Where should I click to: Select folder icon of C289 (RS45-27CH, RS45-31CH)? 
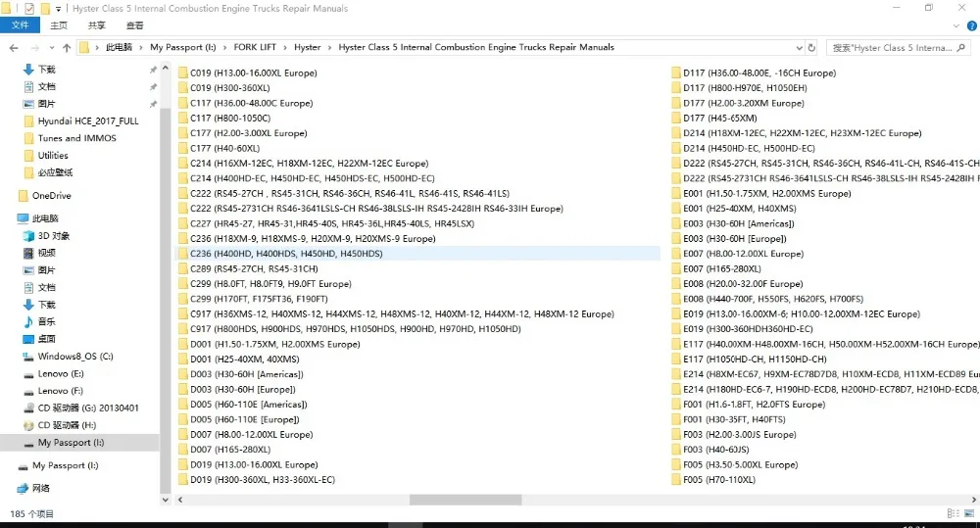pos(182,268)
